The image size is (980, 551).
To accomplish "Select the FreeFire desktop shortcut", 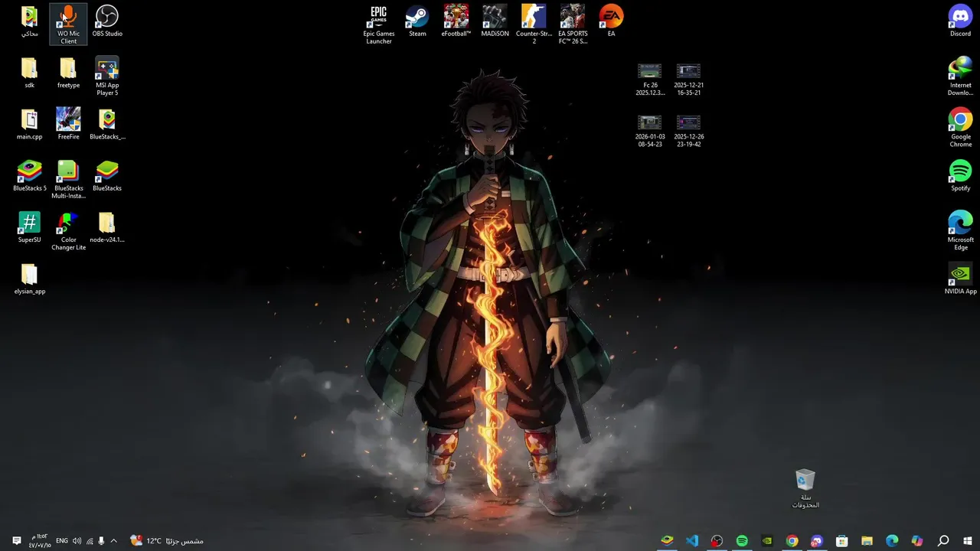I will tap(68, 124).
